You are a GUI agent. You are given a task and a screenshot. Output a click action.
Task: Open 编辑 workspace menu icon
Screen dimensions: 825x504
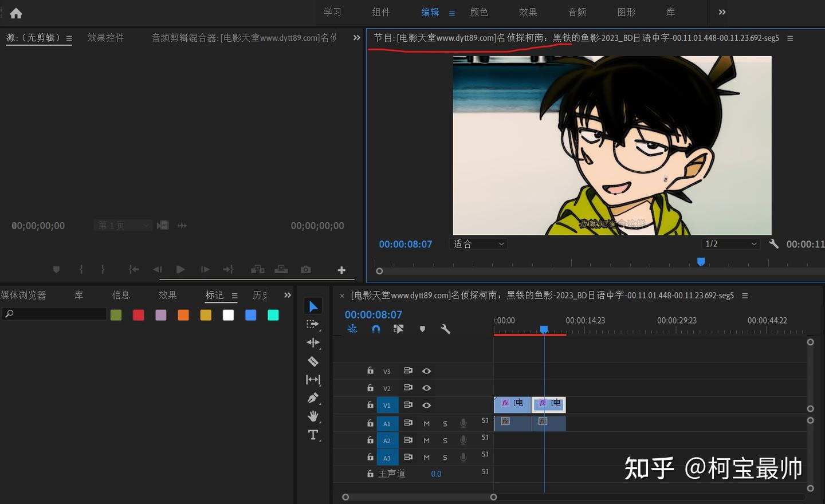click(451, 13)
